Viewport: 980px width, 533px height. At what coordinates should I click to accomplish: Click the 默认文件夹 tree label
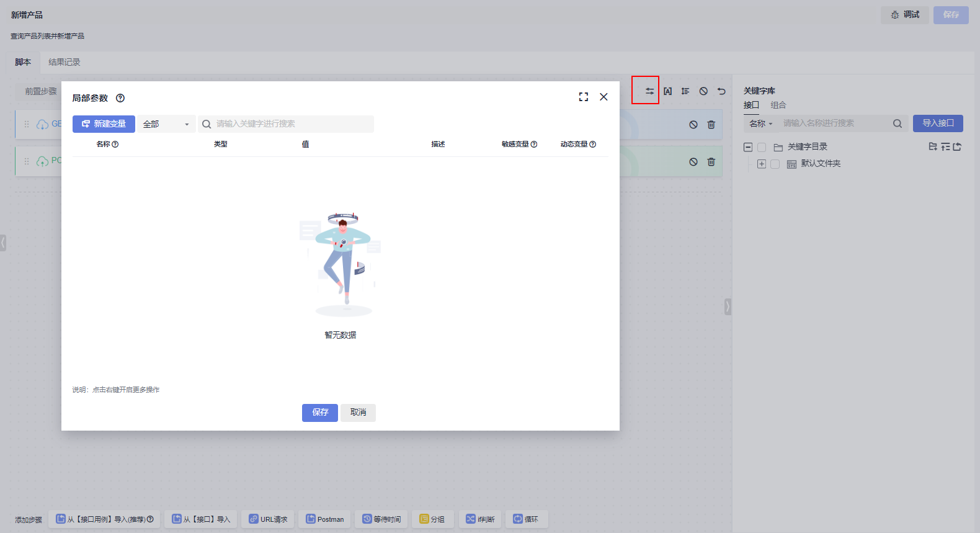(821, 164)
